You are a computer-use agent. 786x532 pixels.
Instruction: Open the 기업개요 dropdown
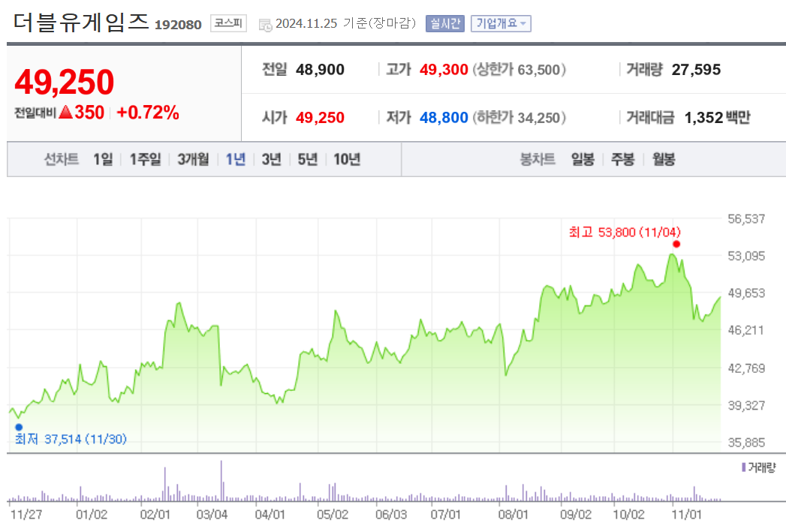point(501,23)
